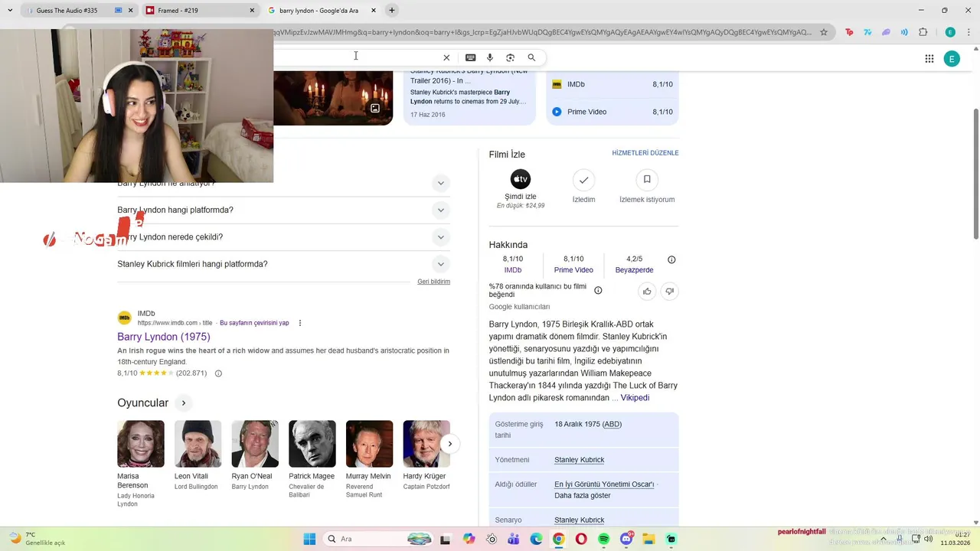Switch to 'Framed - #219' tab

[x=201, y=11]
